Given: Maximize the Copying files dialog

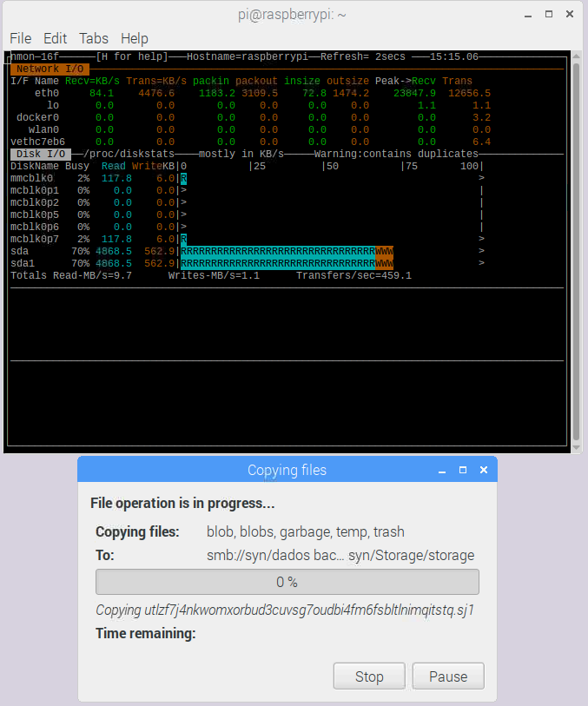Looking at the screenshot, I should pos(463,470).
